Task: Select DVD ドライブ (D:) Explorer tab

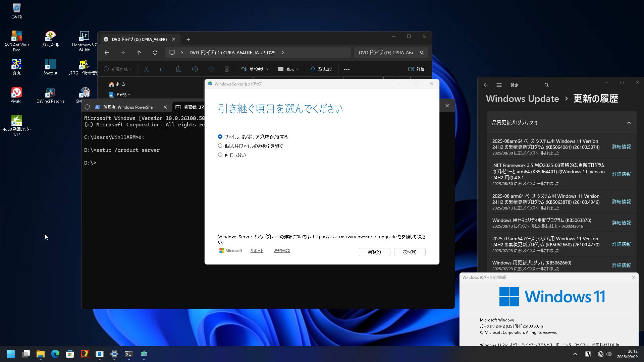Action: click(139, 39)
